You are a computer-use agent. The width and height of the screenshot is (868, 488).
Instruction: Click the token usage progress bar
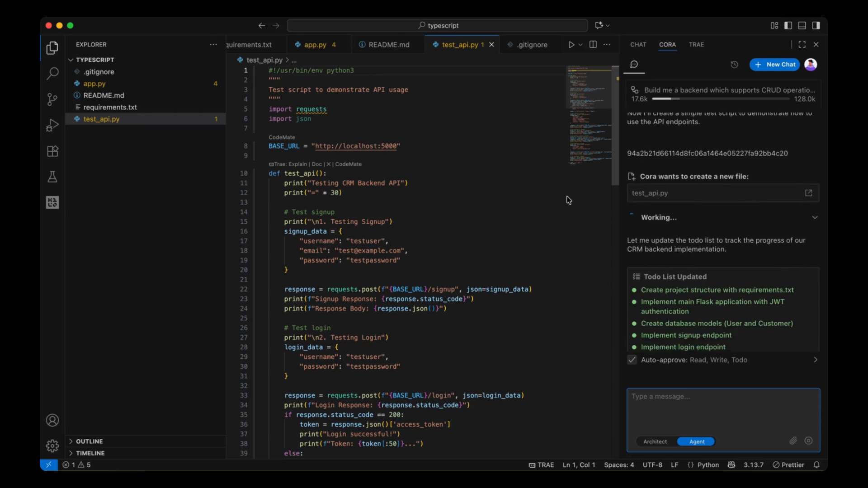point(710,99)
